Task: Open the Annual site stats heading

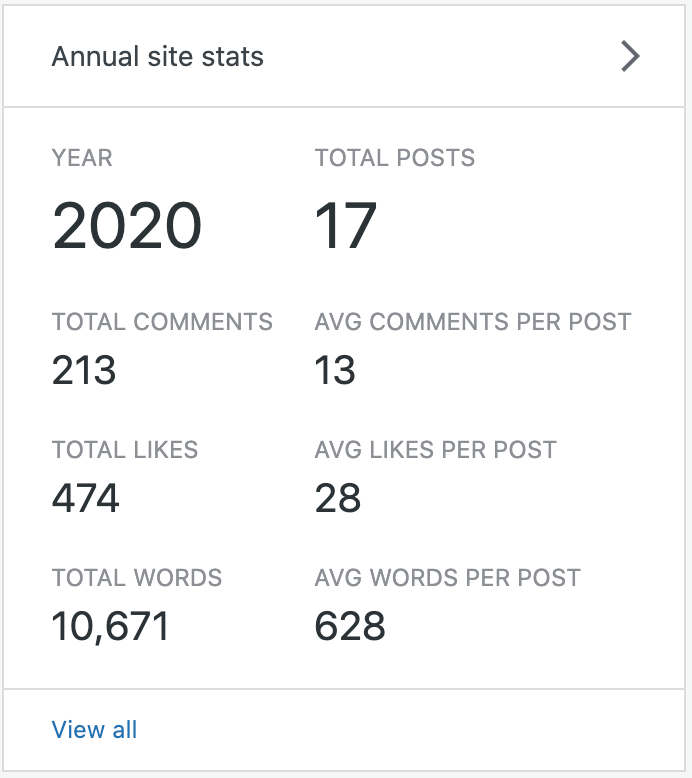Action: 158,56
